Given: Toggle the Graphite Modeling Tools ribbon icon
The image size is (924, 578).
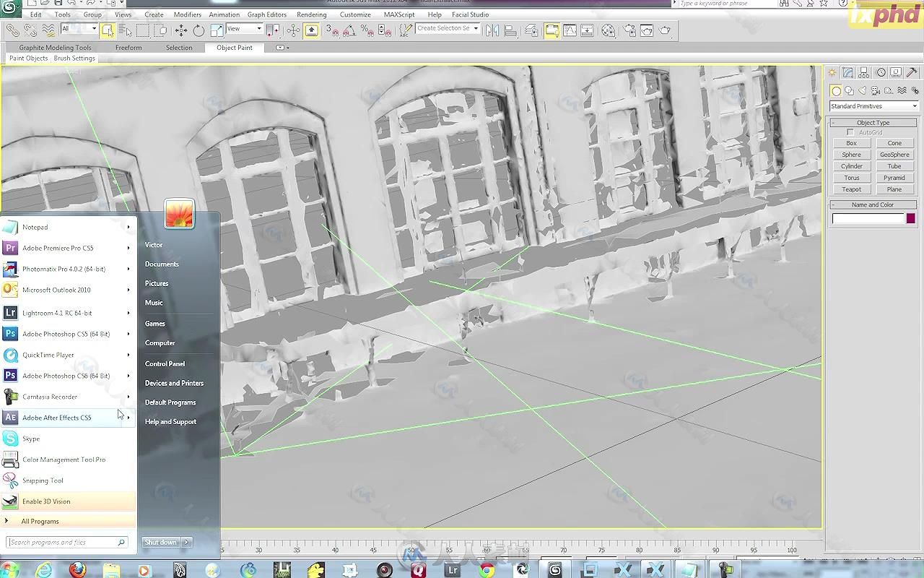Looking at the screenshot, I should point(552,30).
